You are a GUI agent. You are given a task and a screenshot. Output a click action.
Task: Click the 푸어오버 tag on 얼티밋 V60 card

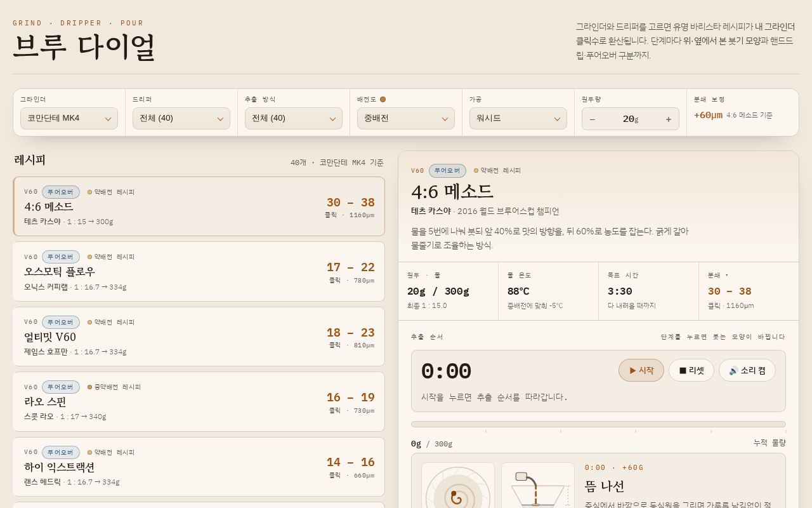coord(61,322)
